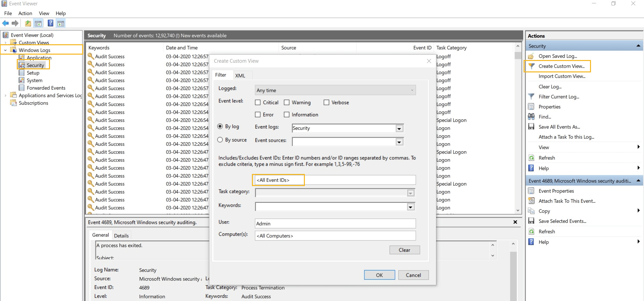Collapse the Windows Logs tree node
Viewport: 644px width, 301px height.
pos(5,50)
